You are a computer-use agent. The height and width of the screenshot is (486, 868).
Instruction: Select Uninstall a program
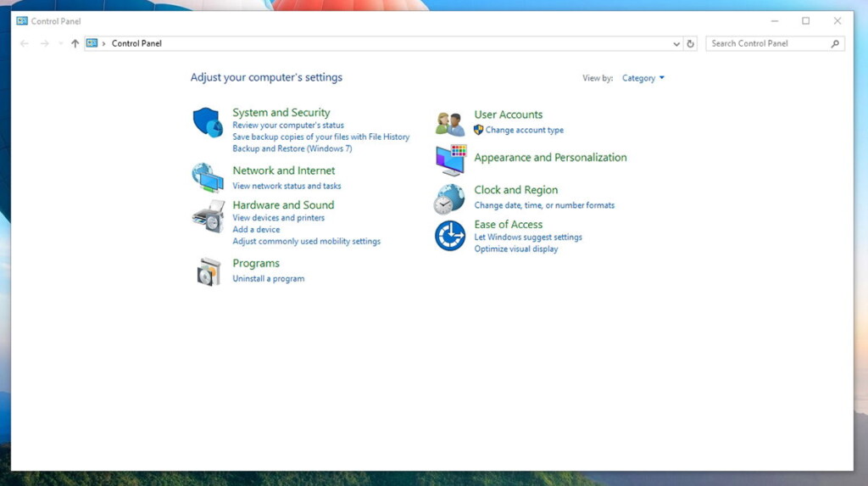point(269,279)
